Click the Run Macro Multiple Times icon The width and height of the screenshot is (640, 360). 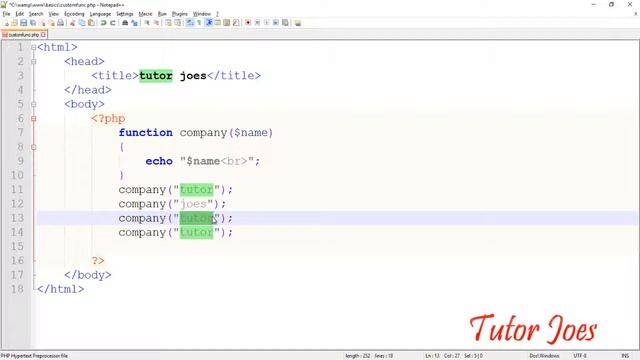point(276,23)
